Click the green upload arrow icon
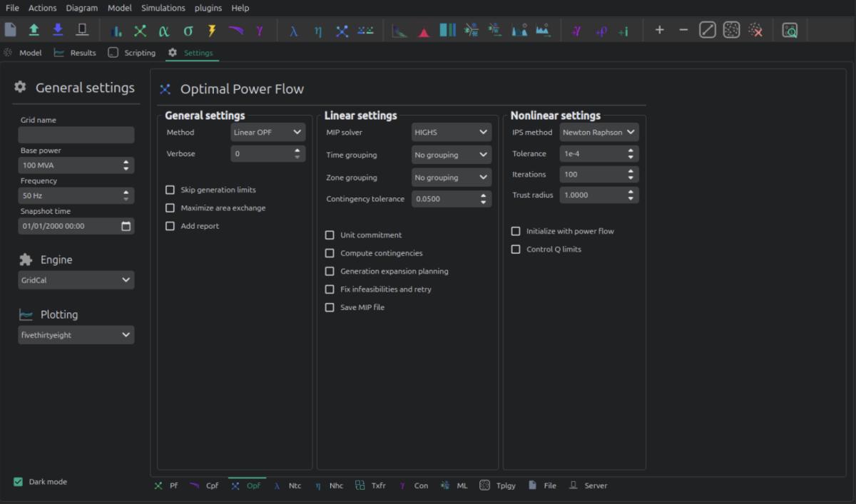This screenshot has width=856, height=504. (x=34, y=30)
